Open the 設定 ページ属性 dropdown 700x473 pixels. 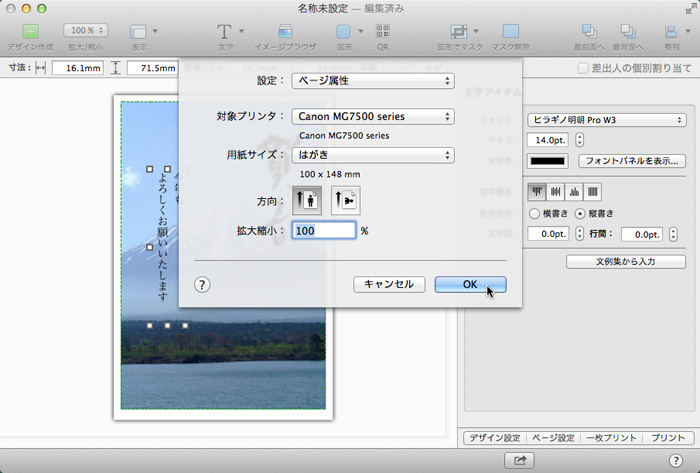(372, 80)
